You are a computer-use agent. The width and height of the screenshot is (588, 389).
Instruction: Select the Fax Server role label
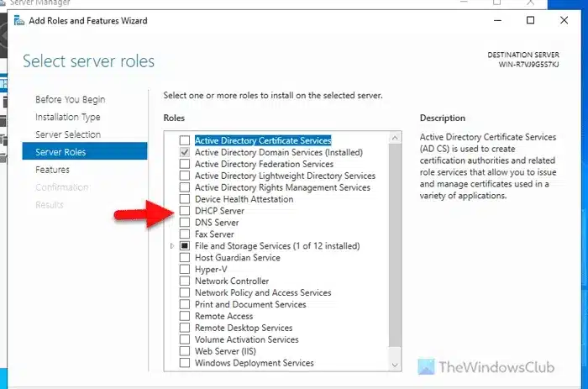[x=214, y=234]
